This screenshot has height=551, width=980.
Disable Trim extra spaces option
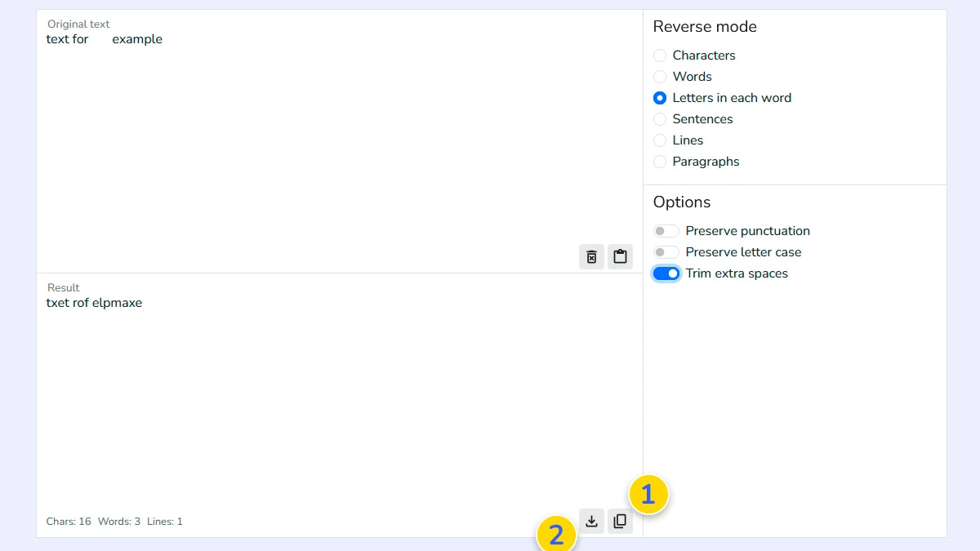coord(666,273)
